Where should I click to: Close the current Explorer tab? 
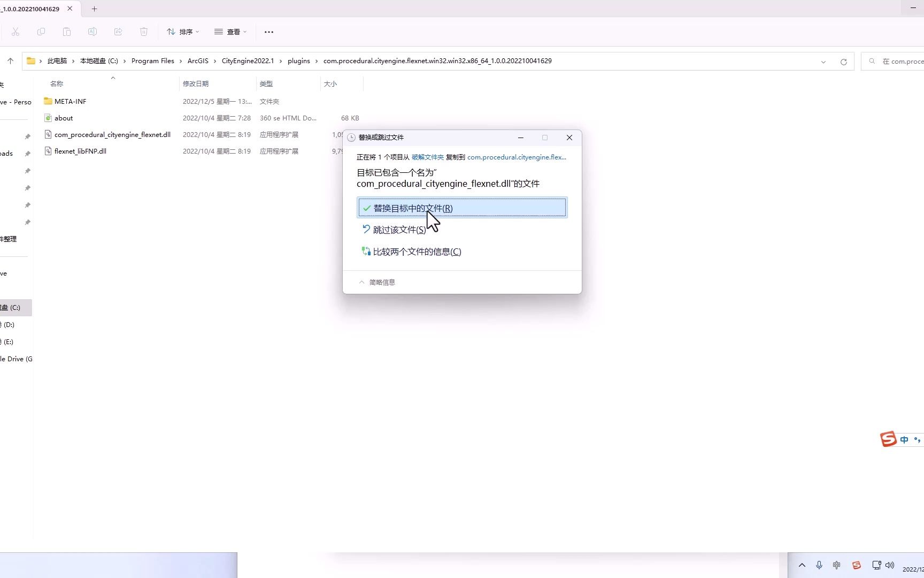(x=70, y=9)
